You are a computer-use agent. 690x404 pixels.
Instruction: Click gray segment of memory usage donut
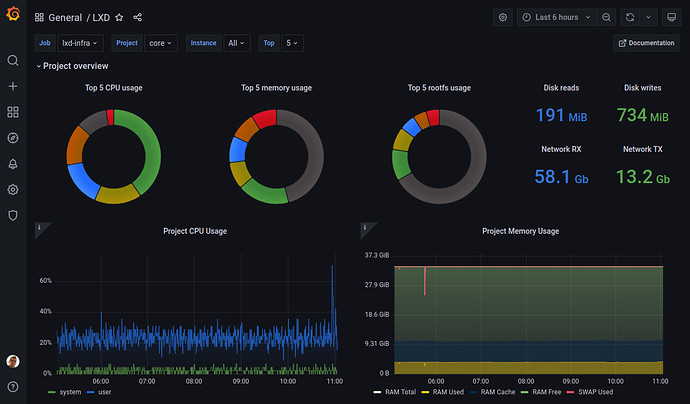click(315, 156)
